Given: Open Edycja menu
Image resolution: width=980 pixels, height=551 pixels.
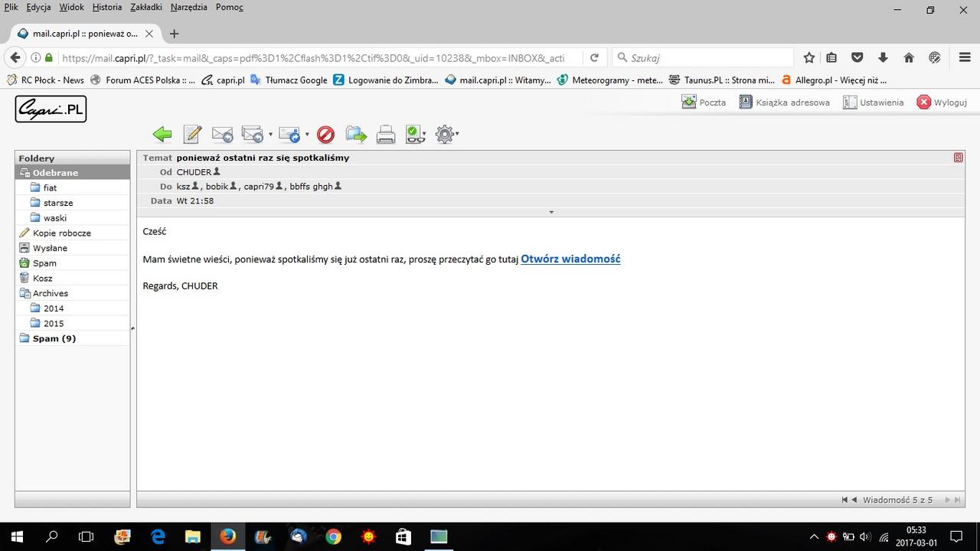Looking at the screenshot, I should pos(38,7).
